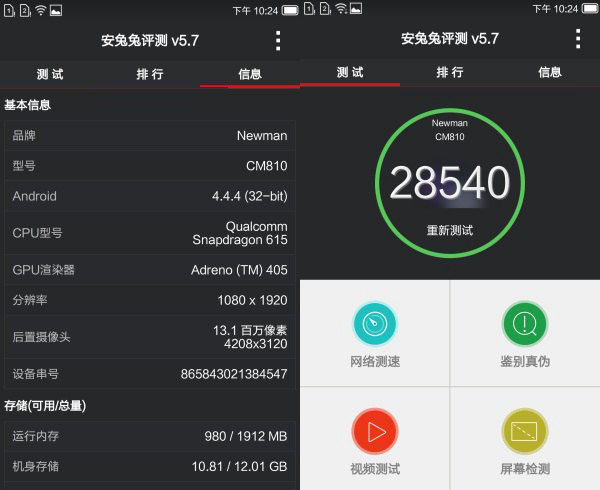Open 信息 tab in right screen
Image resolution: width=600 pixels, height=490 pixels.
tap(550, 72)
